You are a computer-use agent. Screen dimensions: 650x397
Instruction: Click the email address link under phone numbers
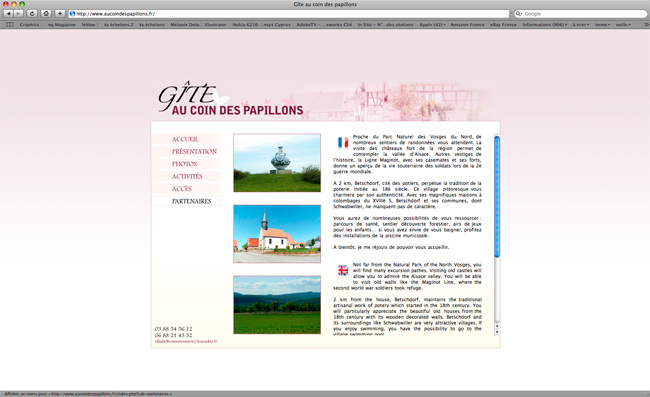pos(186,341)
